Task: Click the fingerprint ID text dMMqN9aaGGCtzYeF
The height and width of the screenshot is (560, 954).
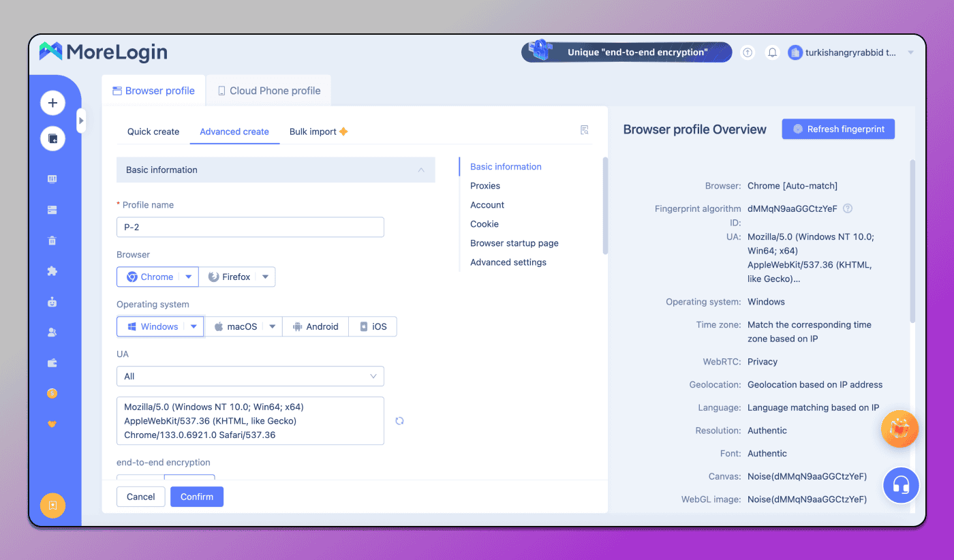Action: pos(793,208)
